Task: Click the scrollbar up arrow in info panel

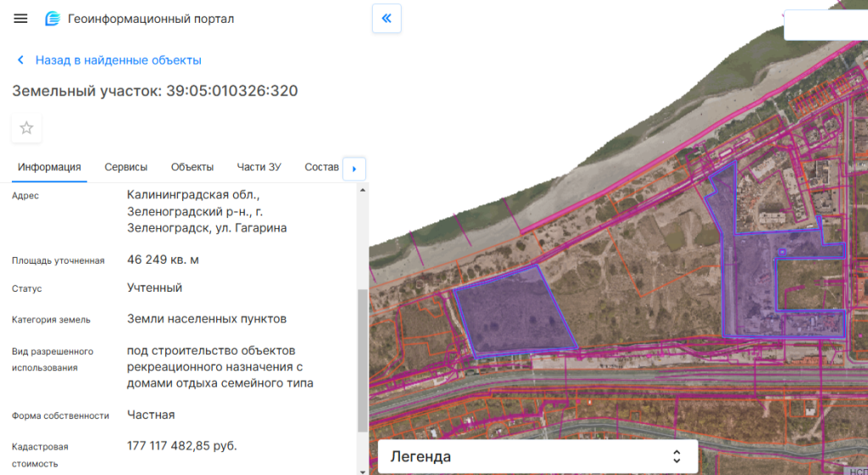Action: click(x=363, y=190)
